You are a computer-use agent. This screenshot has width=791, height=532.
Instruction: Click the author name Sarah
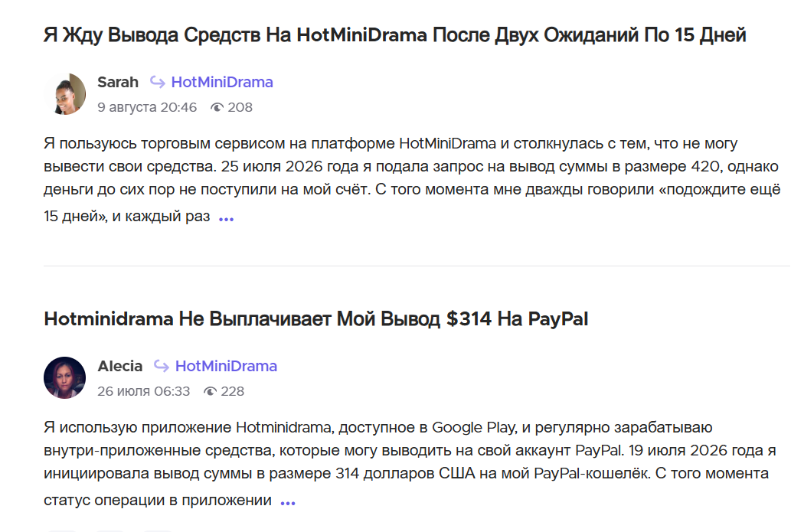(118, 82)
